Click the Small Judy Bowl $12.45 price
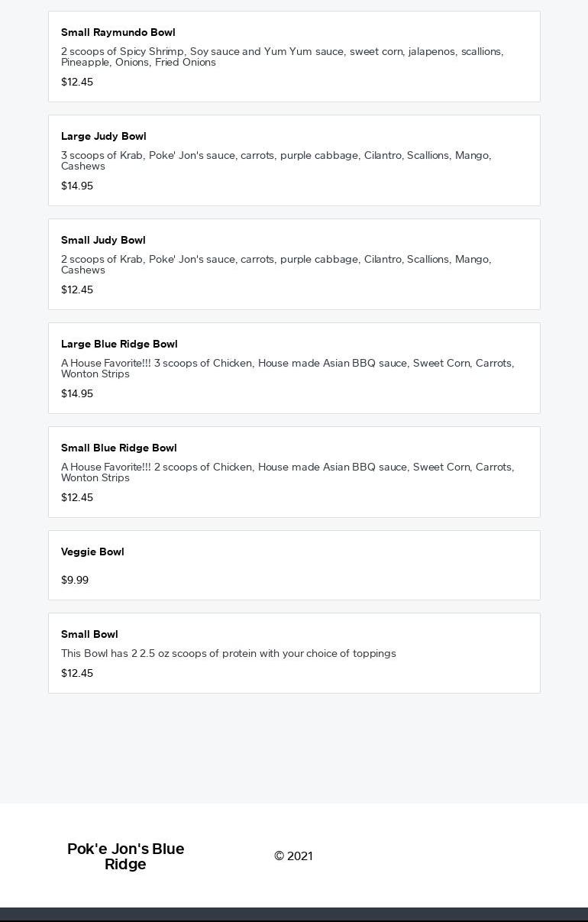 coord(77,290)
